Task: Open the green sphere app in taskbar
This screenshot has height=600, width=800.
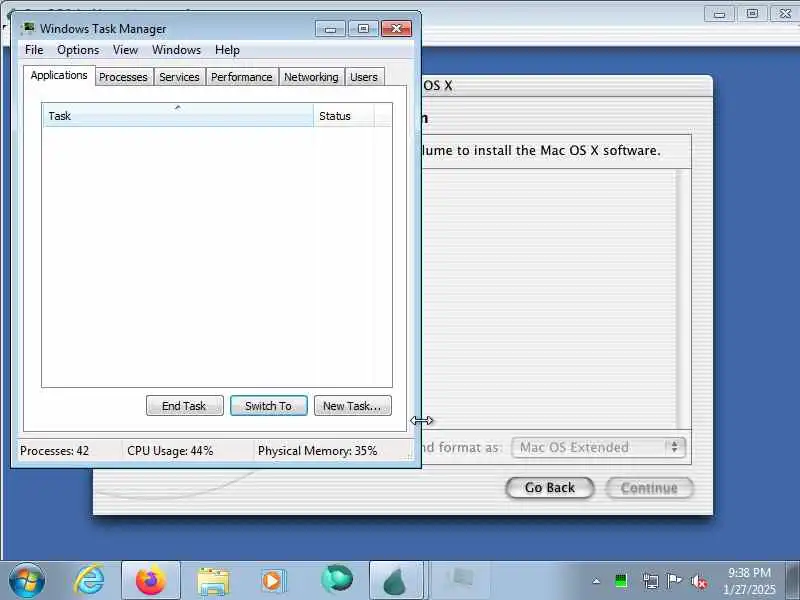Action: (x=337, y=580)
